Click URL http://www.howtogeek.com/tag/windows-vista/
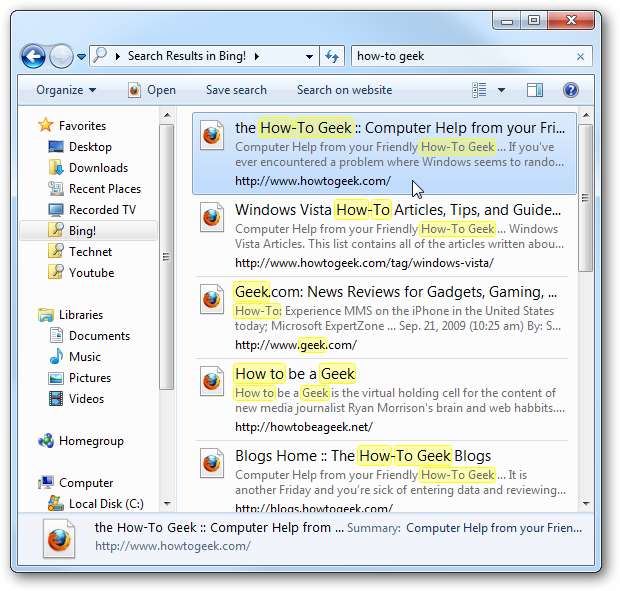Screen dimensions: 620x591 [364, 263]
